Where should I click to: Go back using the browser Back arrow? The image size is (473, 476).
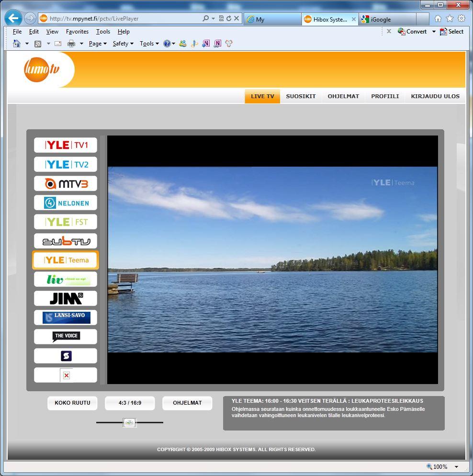[13, 18]
